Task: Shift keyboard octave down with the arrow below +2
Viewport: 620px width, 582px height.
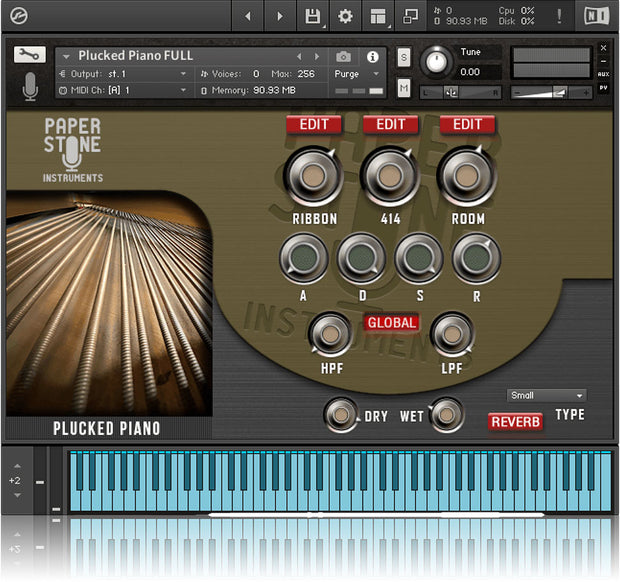Action: point(17,495)
